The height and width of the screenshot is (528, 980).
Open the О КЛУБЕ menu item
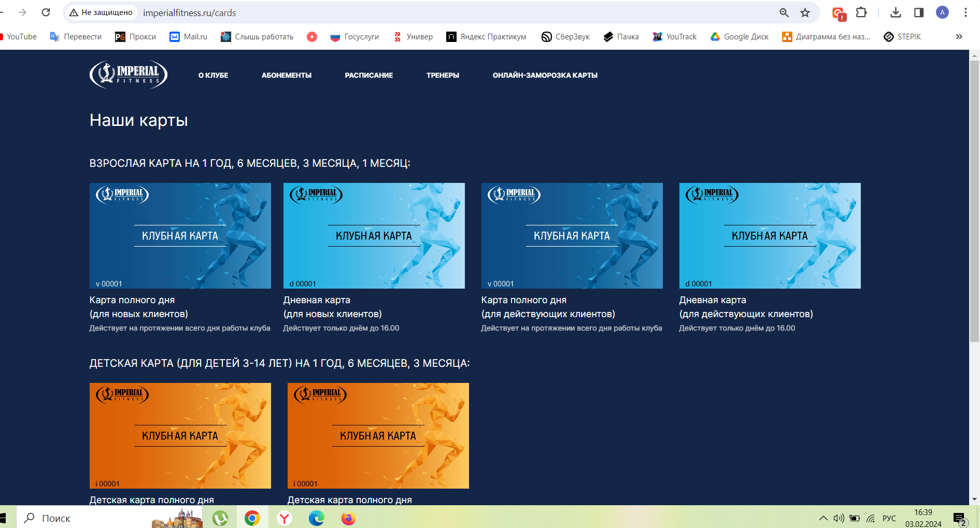[213, 75]
